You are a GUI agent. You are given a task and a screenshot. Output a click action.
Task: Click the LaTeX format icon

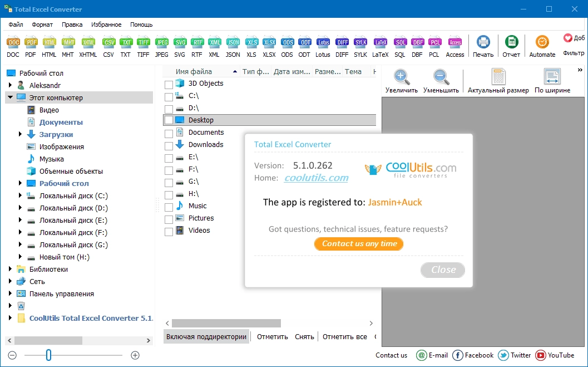pyautogui.click(x=381, y=42)
